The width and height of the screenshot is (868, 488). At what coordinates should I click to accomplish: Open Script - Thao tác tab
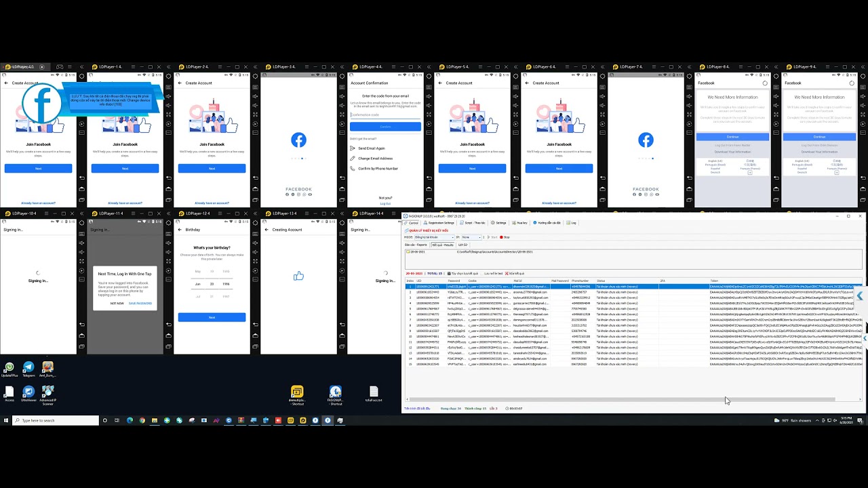(x=473, y=222)
